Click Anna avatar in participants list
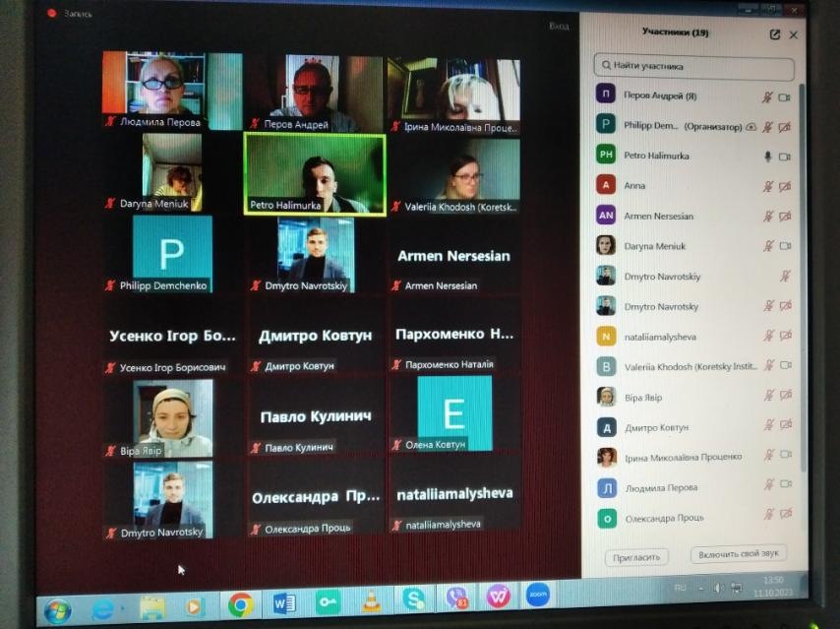The width and height of the screenshot is (840, 629). click(x=606, y=185)
